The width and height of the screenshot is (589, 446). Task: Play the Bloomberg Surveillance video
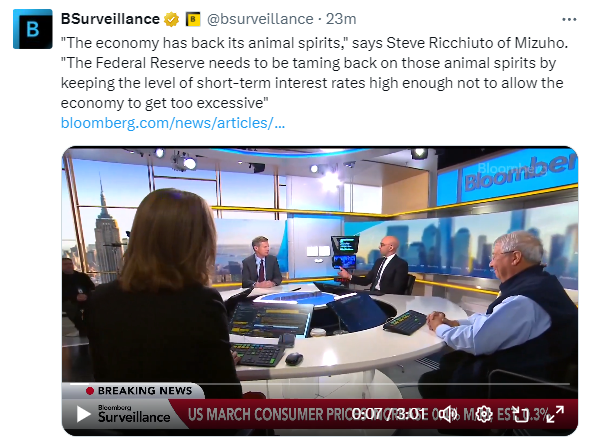[x=83, y=414]
